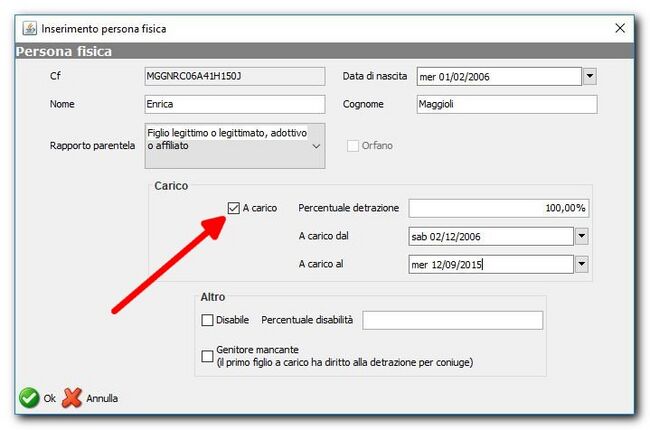Focus the Percentuale detrazione field
Screen dimensions: 650x430
[x=499, y=208]
